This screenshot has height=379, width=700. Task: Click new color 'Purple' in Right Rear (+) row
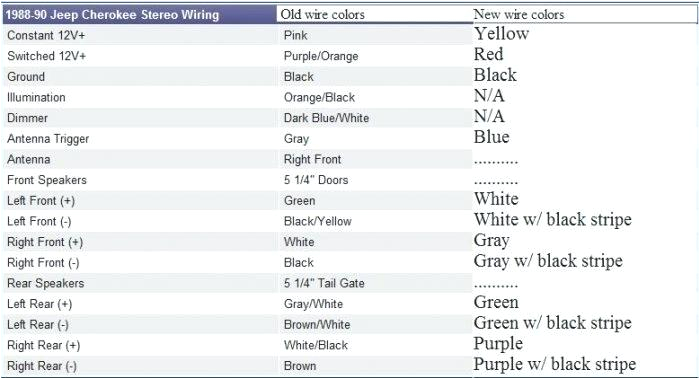pyautogui.click(x=498, y=344)
